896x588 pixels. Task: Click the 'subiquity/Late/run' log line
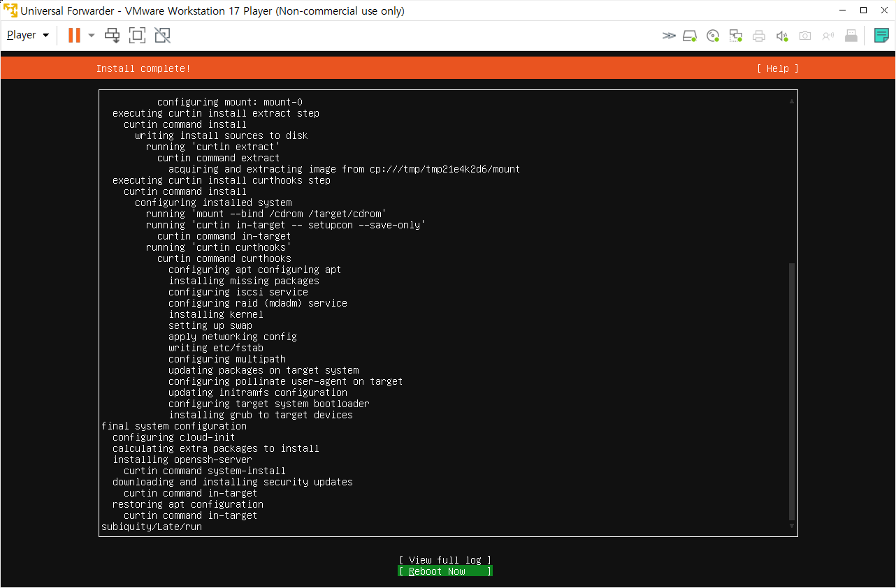152,527
